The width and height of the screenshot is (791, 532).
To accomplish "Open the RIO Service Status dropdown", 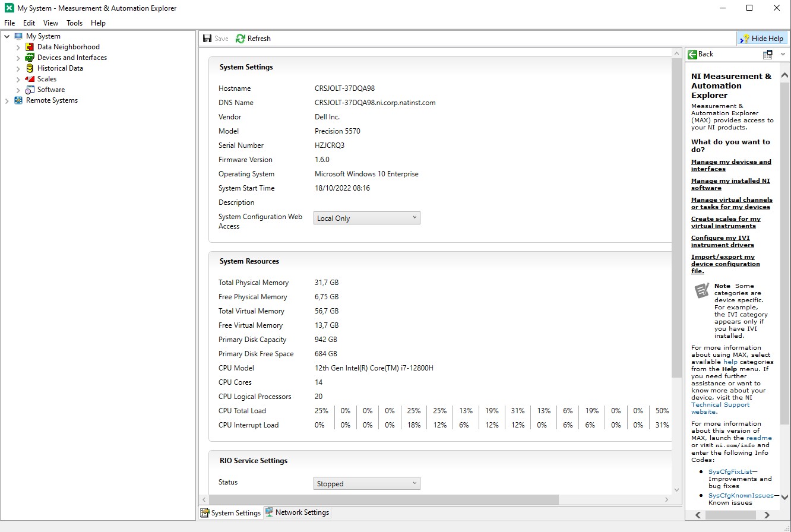I will (414, 483).
